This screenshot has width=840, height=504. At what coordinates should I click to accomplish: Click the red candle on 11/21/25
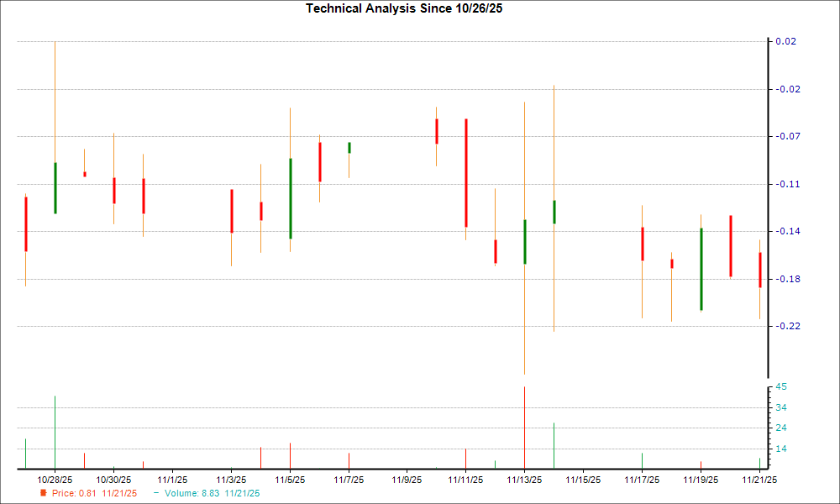click(759, 269)
